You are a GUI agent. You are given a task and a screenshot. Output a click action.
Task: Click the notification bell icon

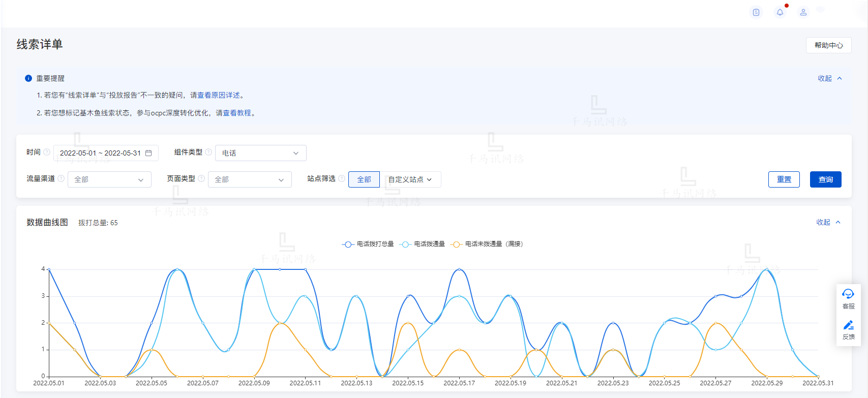[780, 12]
